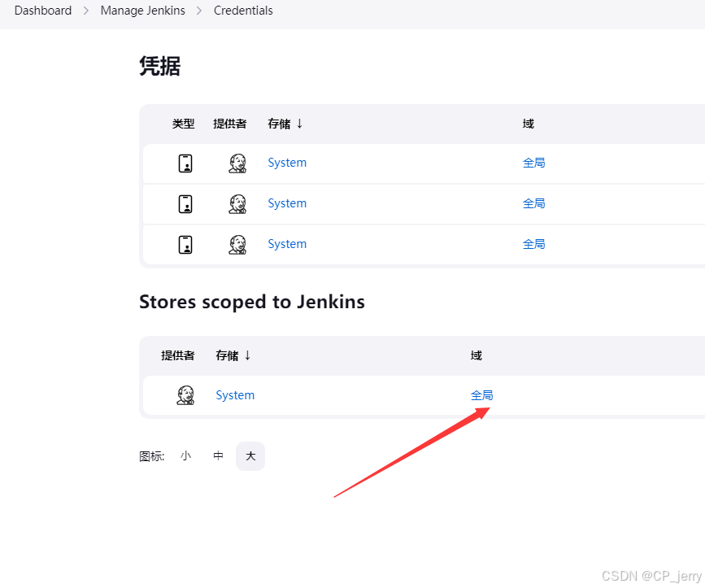
Task: Sort the Stores scoped table by 提供者 header
Action: click(x=177, y=355)
